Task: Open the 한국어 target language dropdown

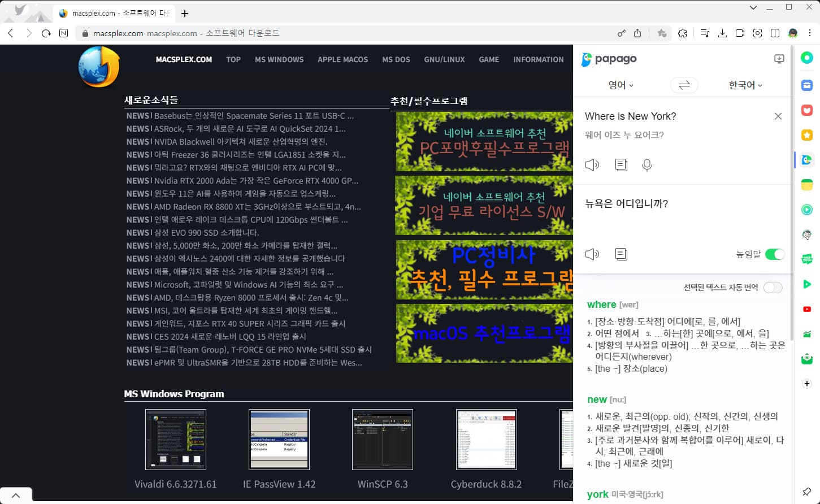Action: (x=745, y=85)
